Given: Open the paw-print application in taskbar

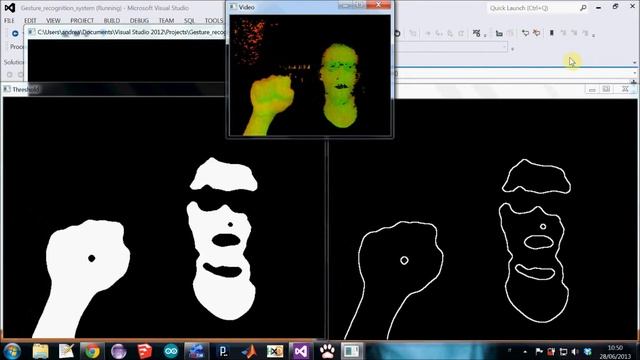Looking at the screenshot, I should click(327, 351).
